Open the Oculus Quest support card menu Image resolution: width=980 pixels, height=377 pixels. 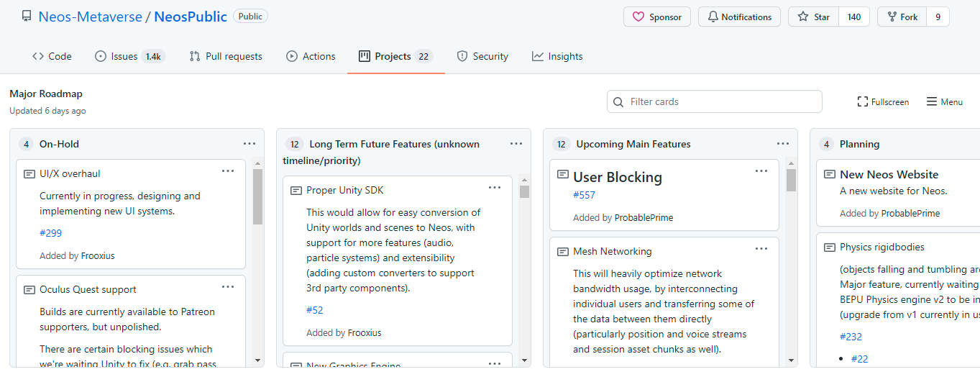[228, 287]
